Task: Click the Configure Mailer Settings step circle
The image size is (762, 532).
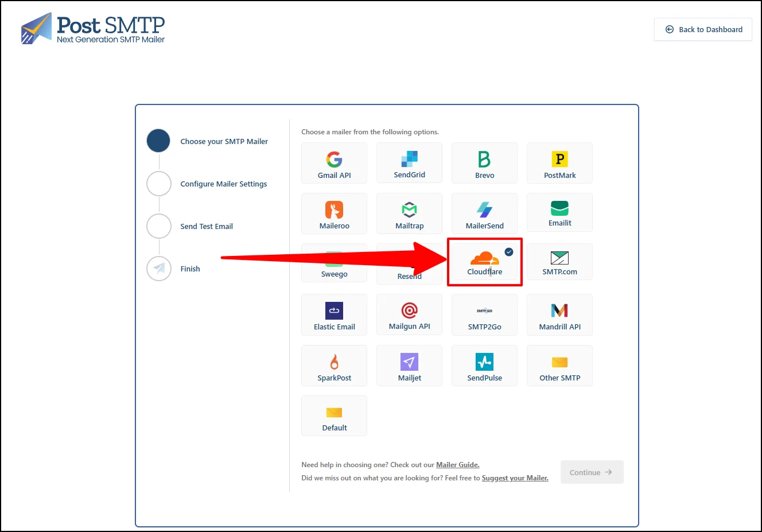Action: coord(159,184)
